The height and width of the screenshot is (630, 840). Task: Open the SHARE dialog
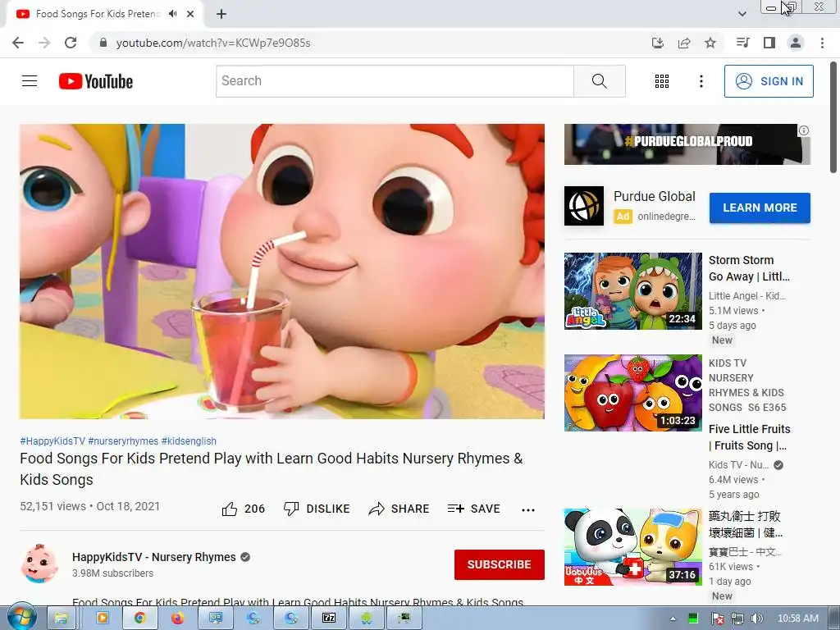tap(399, 509)
